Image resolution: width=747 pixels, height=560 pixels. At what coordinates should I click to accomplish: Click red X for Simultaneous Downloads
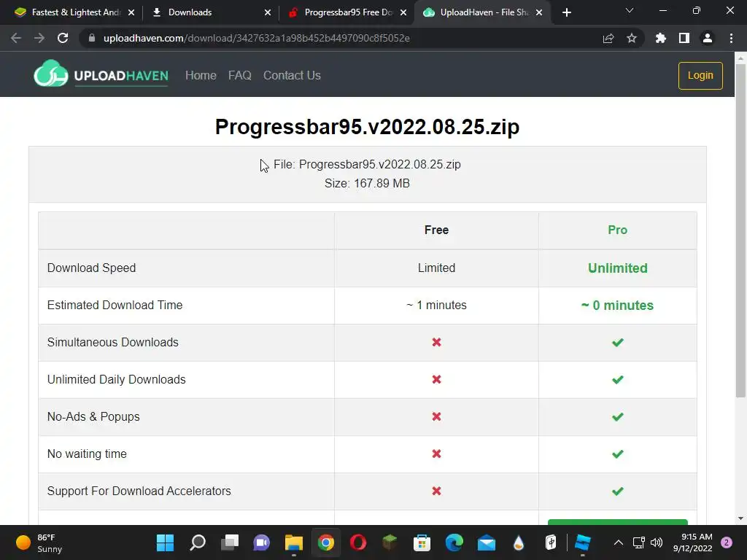tap(436, 342)
